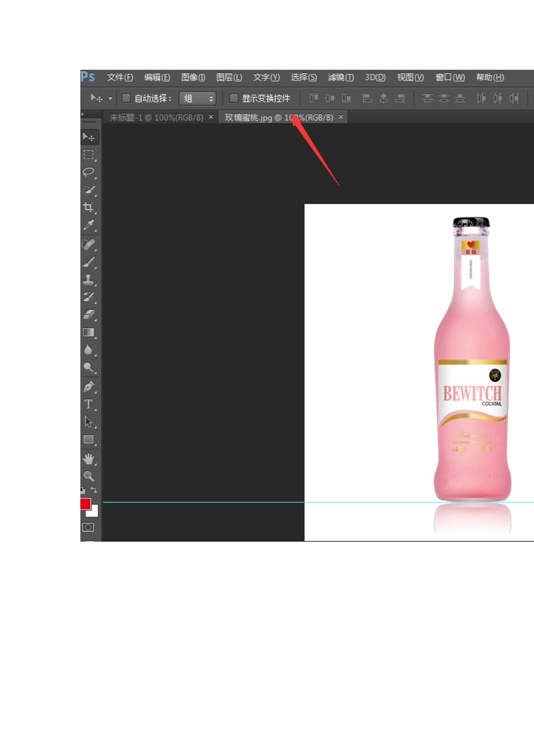
Task: Select the Path Selection tool
Action: [89, 422]
